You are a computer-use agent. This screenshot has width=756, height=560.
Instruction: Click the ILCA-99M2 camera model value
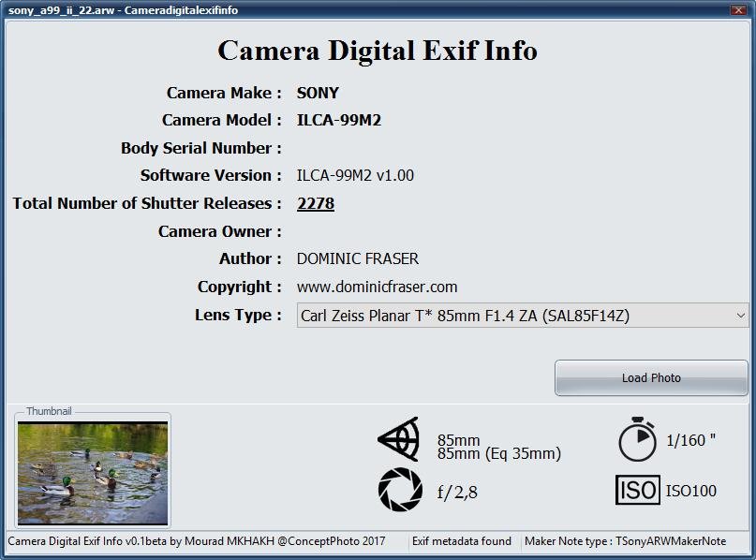(x=339, y=120)
